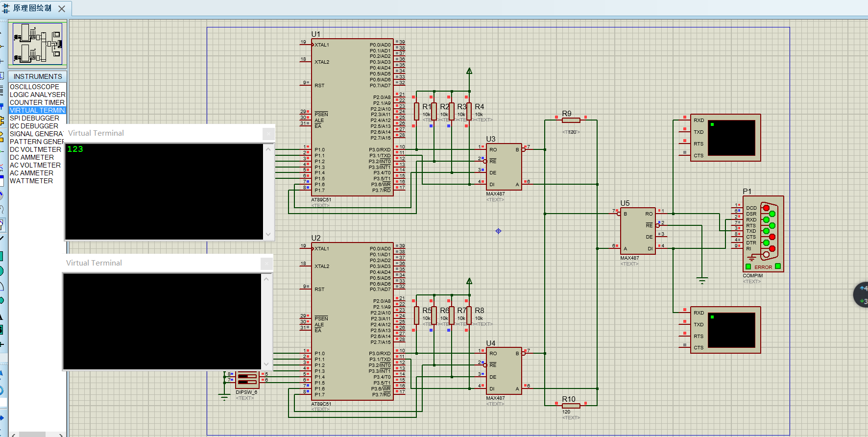Select WATTMETER instrument
This screenshot has width=868, height=437.
(x=31, y=181)
